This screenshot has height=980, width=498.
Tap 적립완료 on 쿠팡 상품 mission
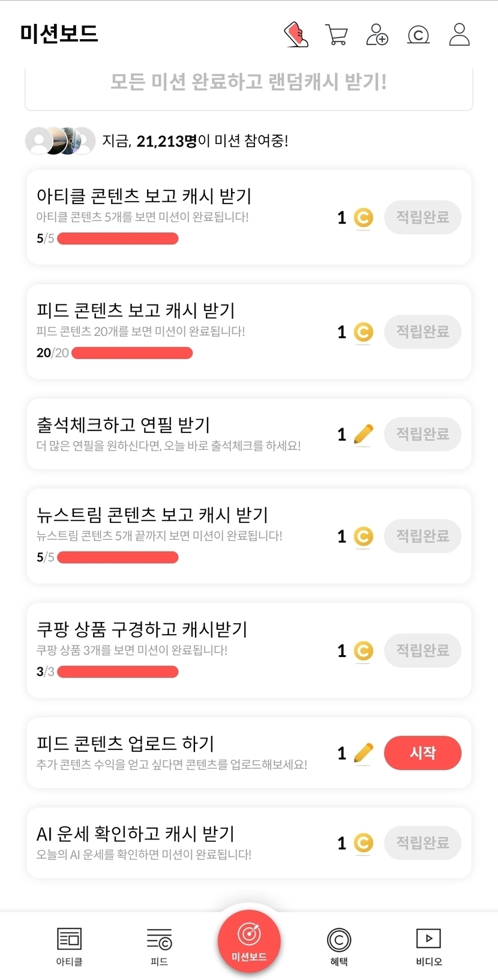tap(422, 650)
